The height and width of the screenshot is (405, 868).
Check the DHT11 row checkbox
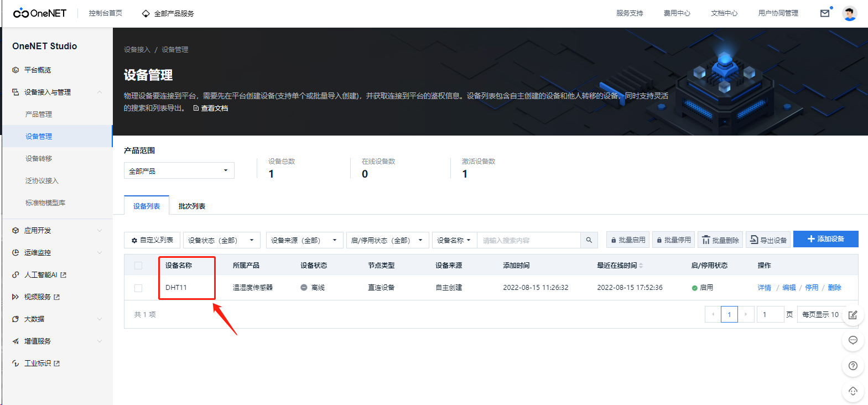[138, 288]
